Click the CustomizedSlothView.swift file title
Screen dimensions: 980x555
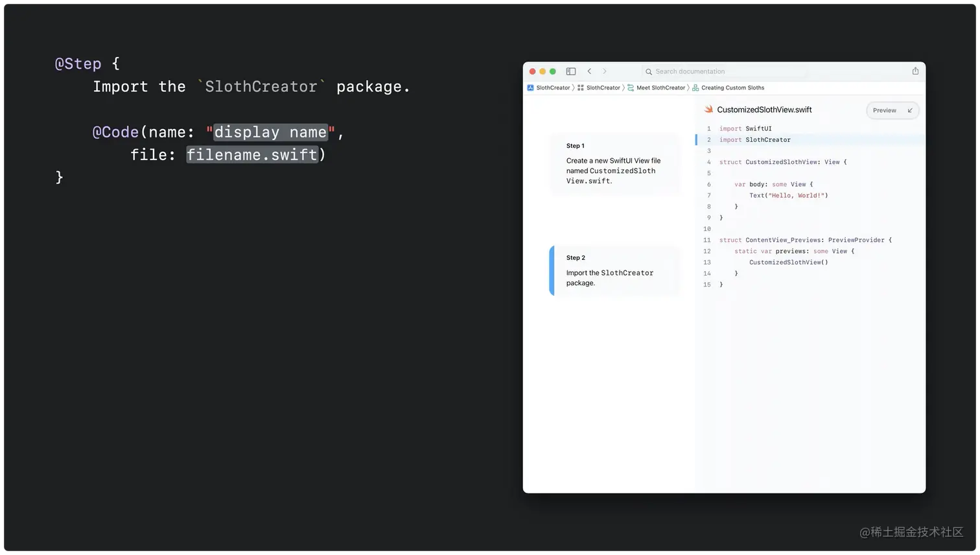tap(764, 110)
